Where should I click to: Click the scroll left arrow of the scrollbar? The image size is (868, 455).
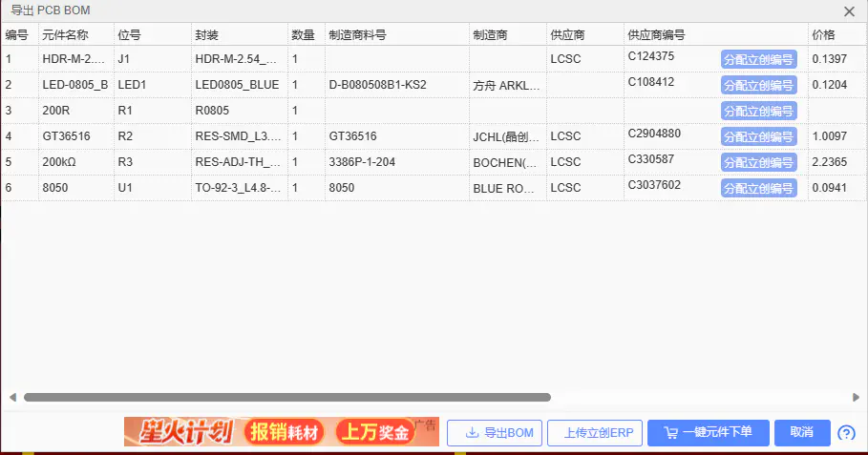pos(12,397)
